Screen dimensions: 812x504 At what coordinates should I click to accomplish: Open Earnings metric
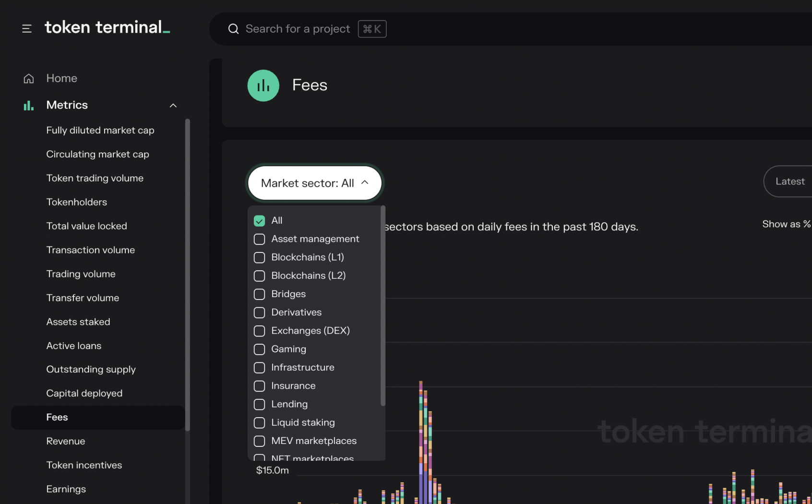[x=66, y=489]
